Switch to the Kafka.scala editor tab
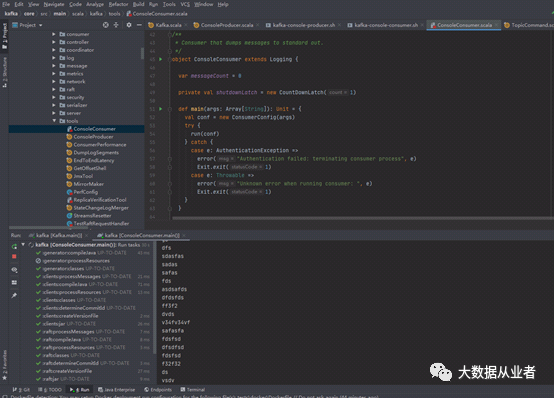554x398 pixels. pos(168,25)
